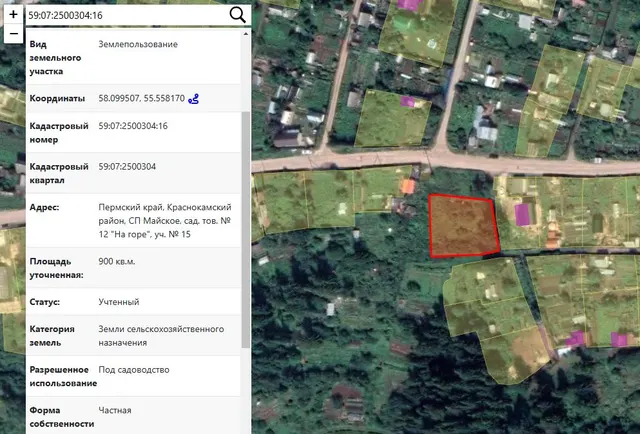Click the purple building right of red parcel
The width and height of the screenshot is (640, 434).
(x=522, y=215)
